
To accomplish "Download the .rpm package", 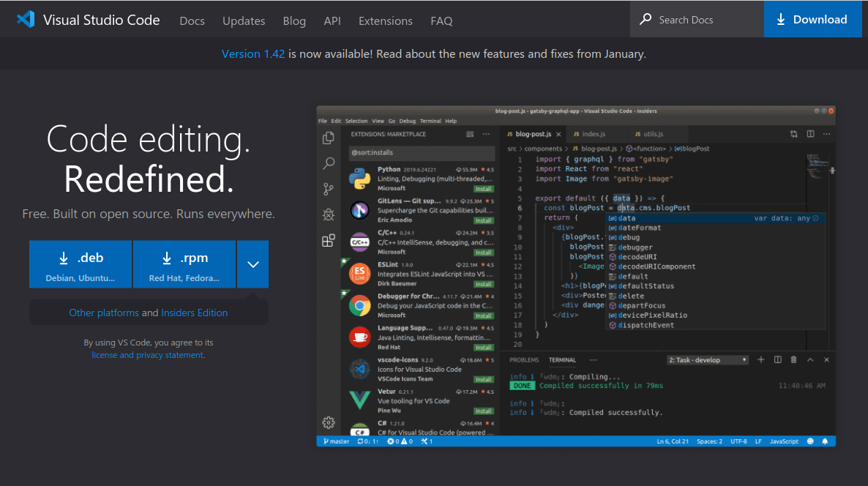I will 184,264.
